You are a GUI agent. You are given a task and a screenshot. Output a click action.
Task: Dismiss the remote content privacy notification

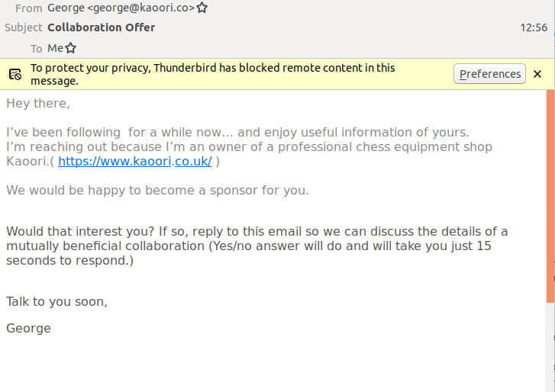pos(537,74)
